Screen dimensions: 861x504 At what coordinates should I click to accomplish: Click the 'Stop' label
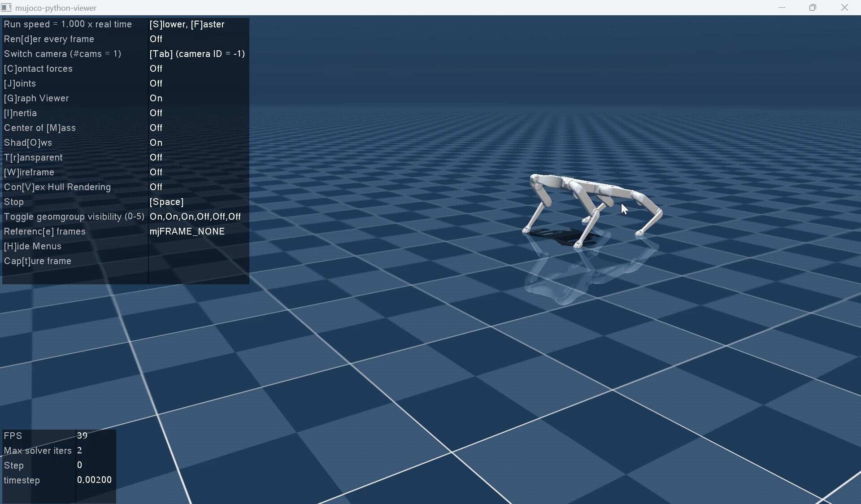coord(14,202)
